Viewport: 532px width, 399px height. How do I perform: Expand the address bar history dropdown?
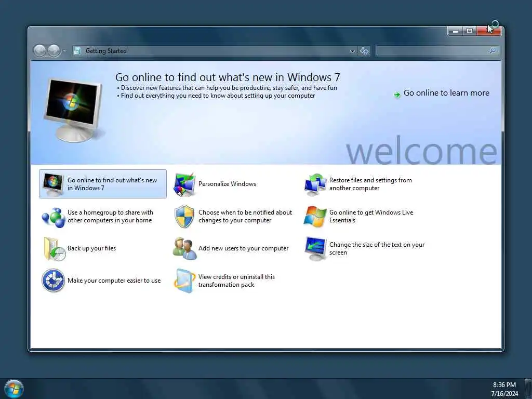pyautogui.click(x=353, y=51)
